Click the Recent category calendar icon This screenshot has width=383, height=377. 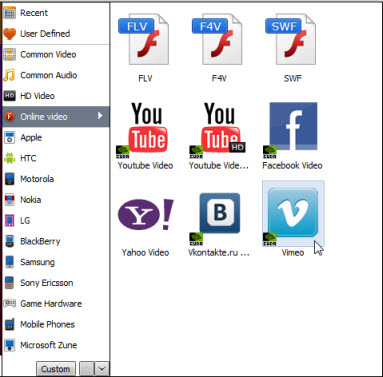click(x=9, y=13)
